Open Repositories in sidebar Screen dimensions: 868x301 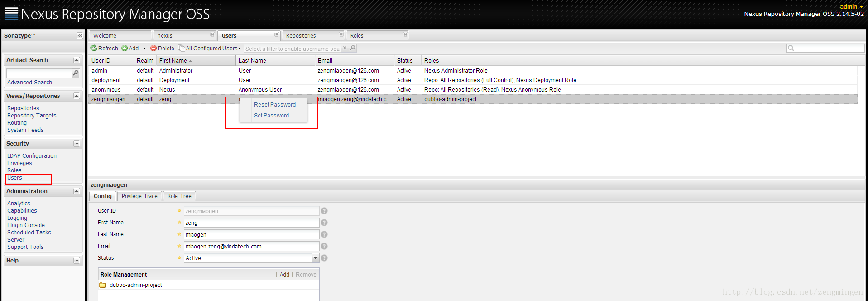(x=23, y=108)
